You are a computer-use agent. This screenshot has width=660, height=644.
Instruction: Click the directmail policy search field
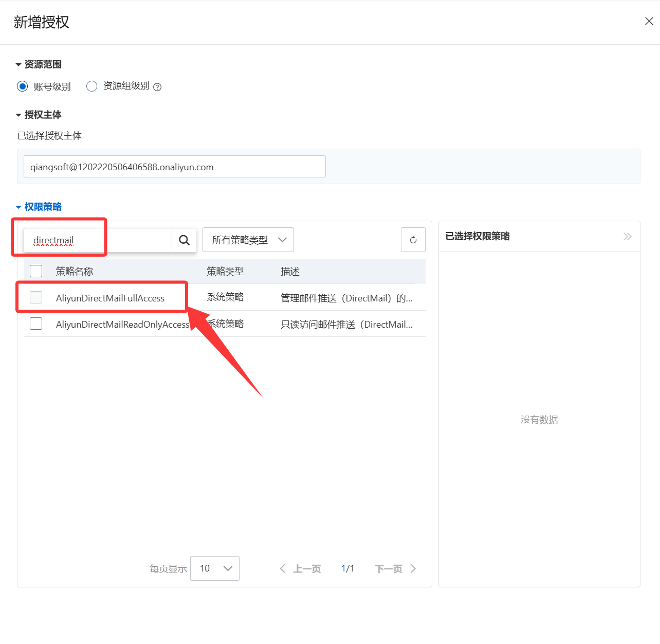click(98, 240)
